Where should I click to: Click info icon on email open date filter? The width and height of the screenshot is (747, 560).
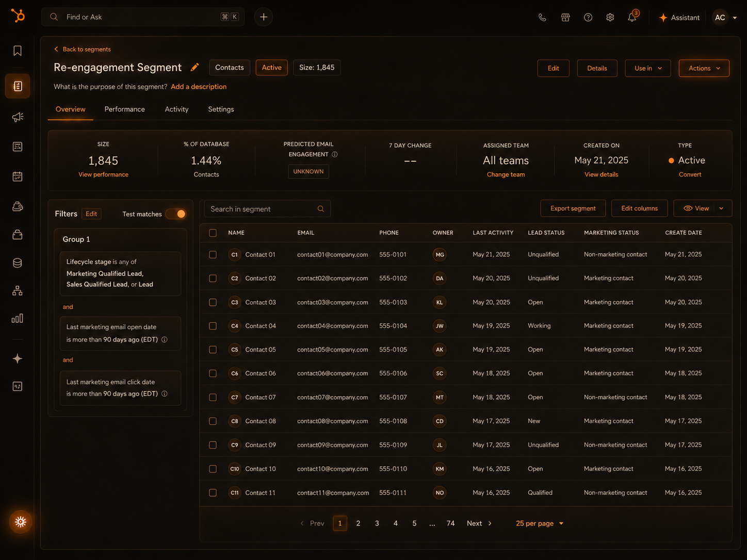tap(165, 339)
